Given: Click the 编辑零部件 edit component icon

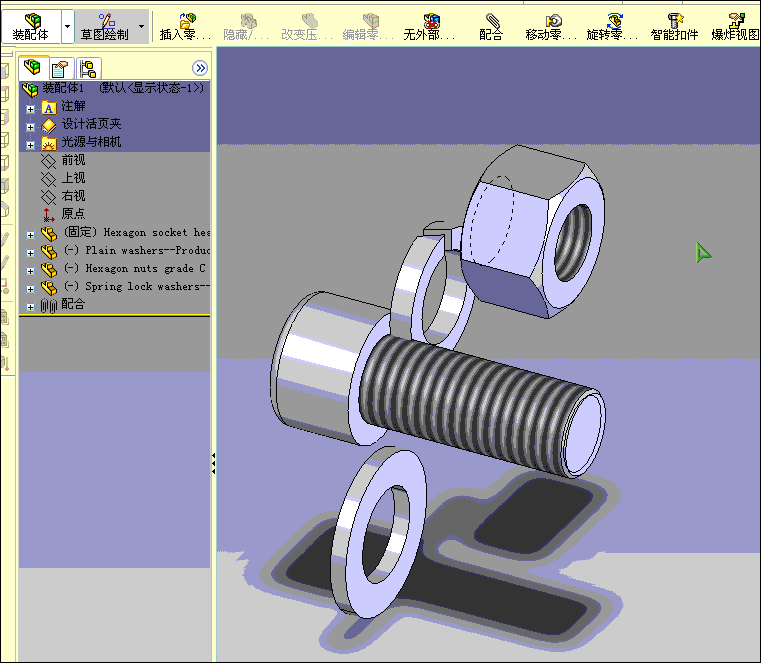Looking at the screenshot, I should (370, 20).
